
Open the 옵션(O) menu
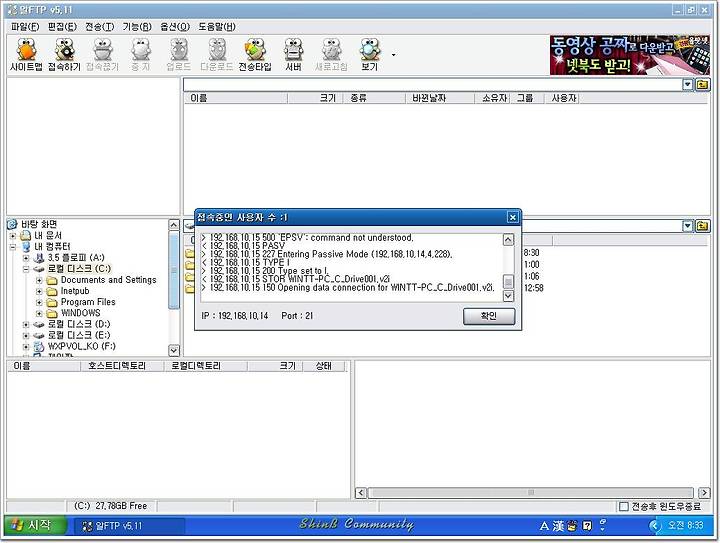tap(174, 27)
